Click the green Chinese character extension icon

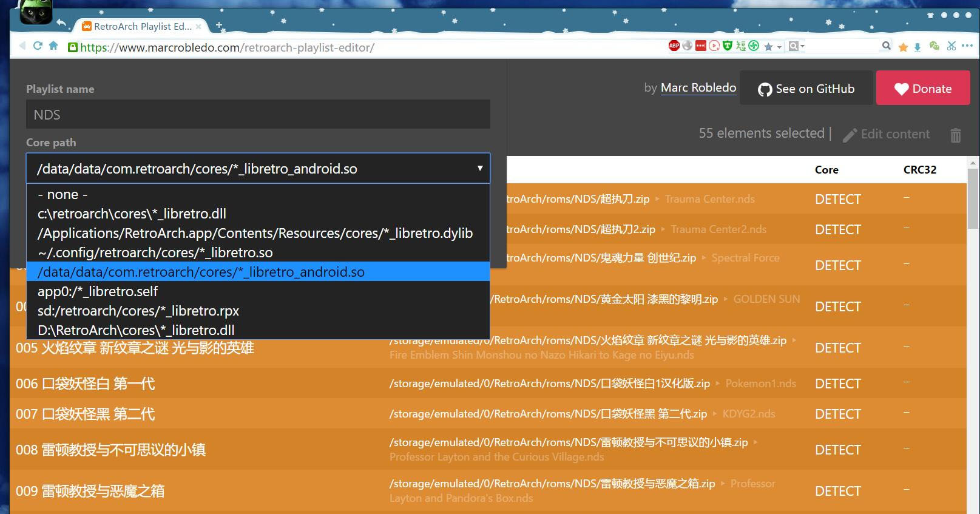(x=741, y=46)
